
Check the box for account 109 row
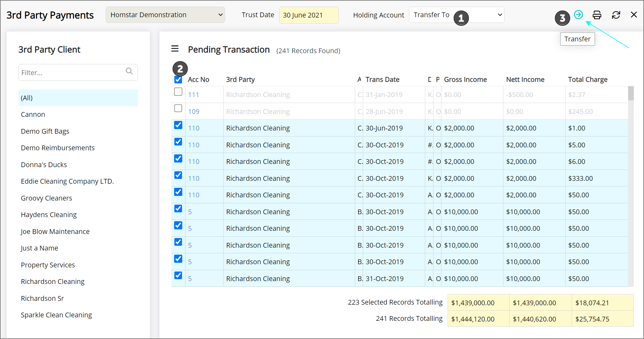tap(178, 109)
